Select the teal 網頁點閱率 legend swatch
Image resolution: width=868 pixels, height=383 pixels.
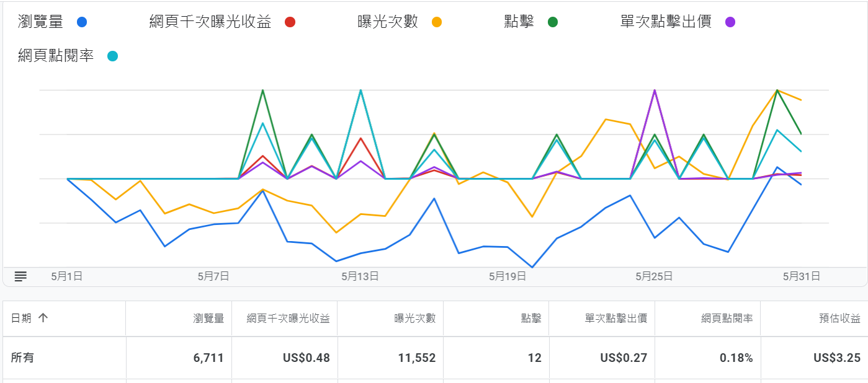point(112,56)
